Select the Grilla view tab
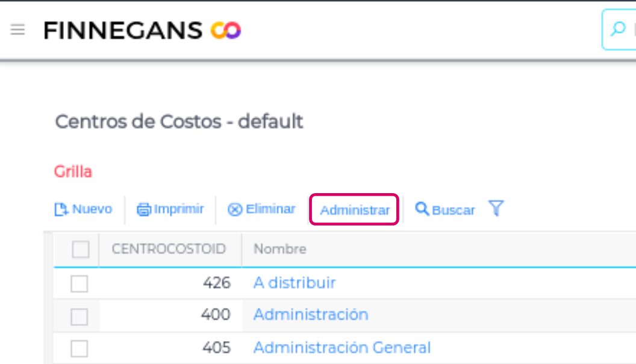Viewport: 636px width, 364px height. [x=73, y=171]
